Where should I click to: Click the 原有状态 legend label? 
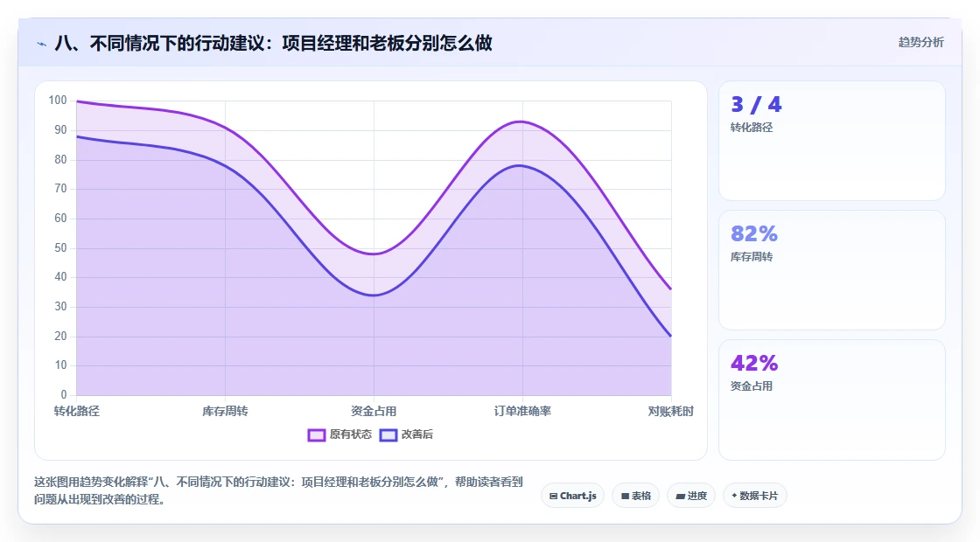pyautogui.click(x=351, y=434)
